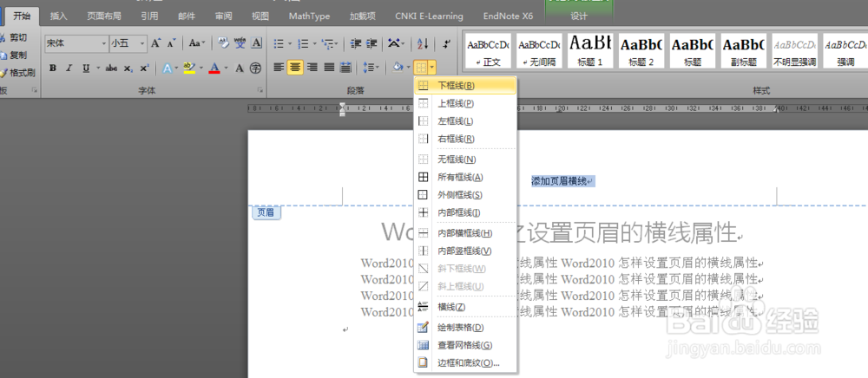The image size is (868, 378).
Task: Select 内部竖框线 inside vertical border
Action: pyautogui.click(x=465, y=251)
